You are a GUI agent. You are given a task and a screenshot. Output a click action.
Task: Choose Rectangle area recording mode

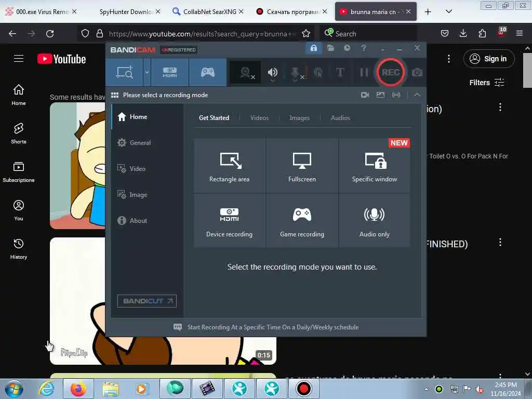(x=229, y=166)
